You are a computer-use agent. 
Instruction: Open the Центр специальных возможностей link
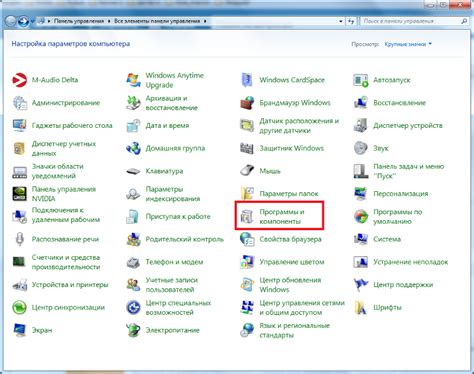point(178,308)
